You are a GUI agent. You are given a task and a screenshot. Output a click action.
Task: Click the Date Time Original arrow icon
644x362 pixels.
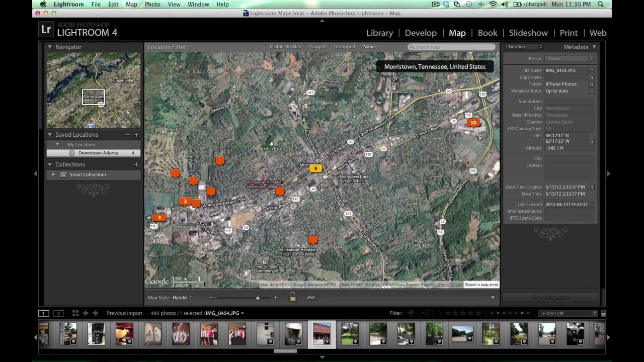tap(591, 187)
